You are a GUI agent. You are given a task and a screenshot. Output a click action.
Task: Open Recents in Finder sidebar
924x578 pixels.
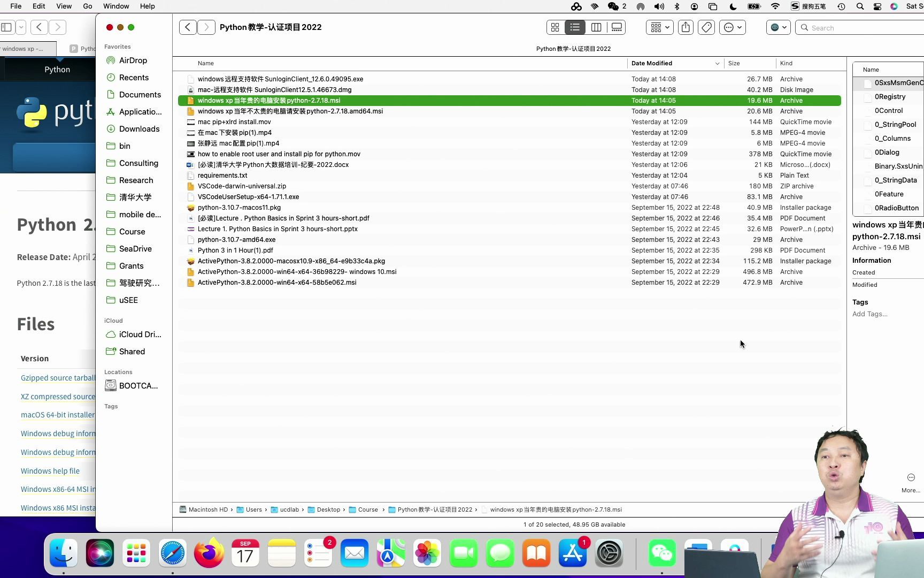134,78
